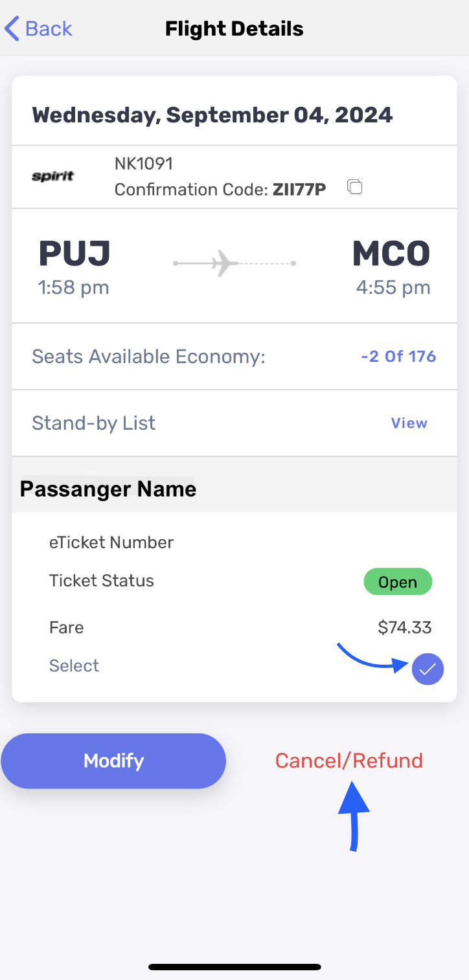Tap the $74.33 fare amount
The height and width of the screenshot is (980, 469).
[x=404, y=627]
